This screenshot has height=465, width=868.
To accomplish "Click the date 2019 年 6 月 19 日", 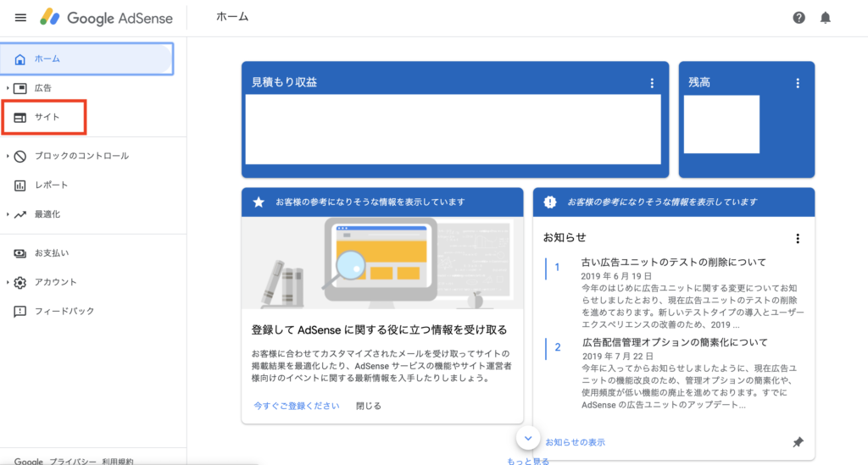I will 616,276.
